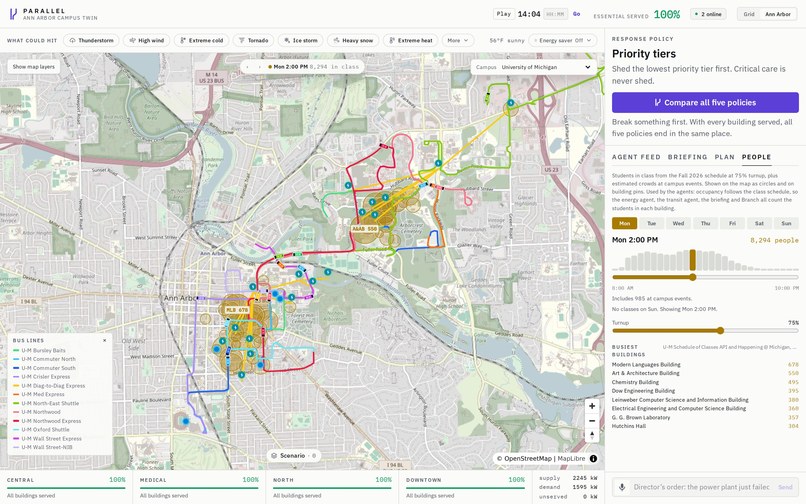The width and height of the screenshot is (806, 504).
Task: Go to previous time step arrow
Action: pos(248,67)
